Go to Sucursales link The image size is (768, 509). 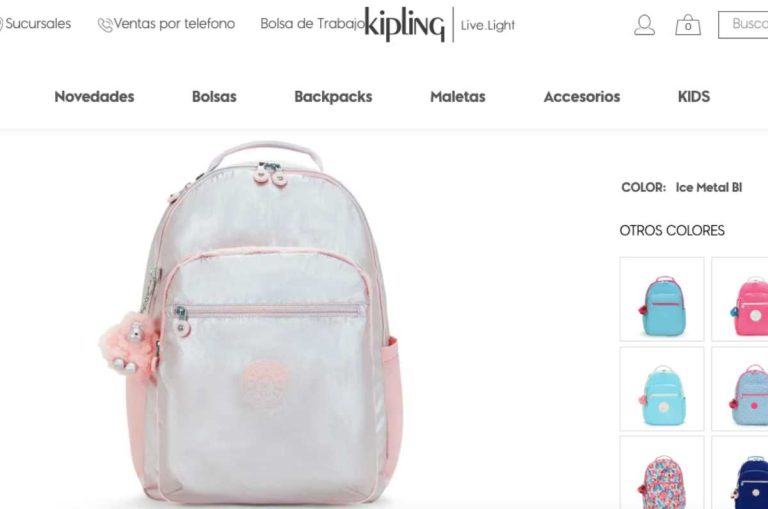[x=38, y=24]
